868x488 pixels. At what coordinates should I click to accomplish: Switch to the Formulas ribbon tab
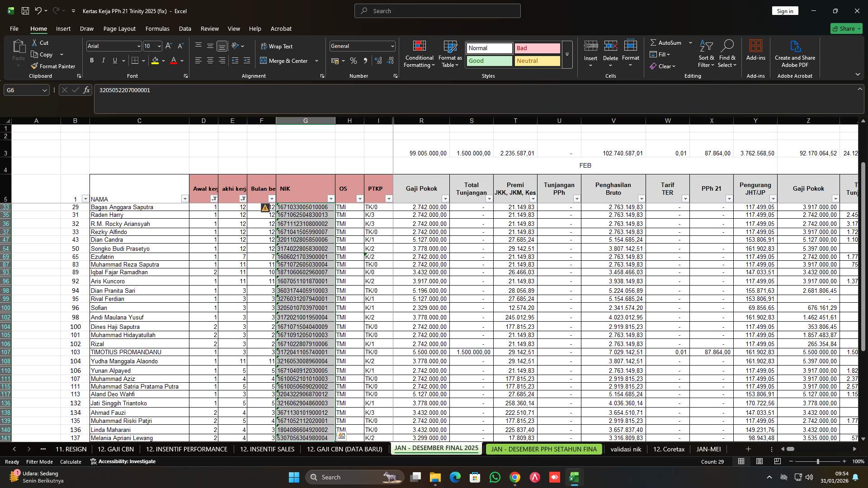(157, 28)
